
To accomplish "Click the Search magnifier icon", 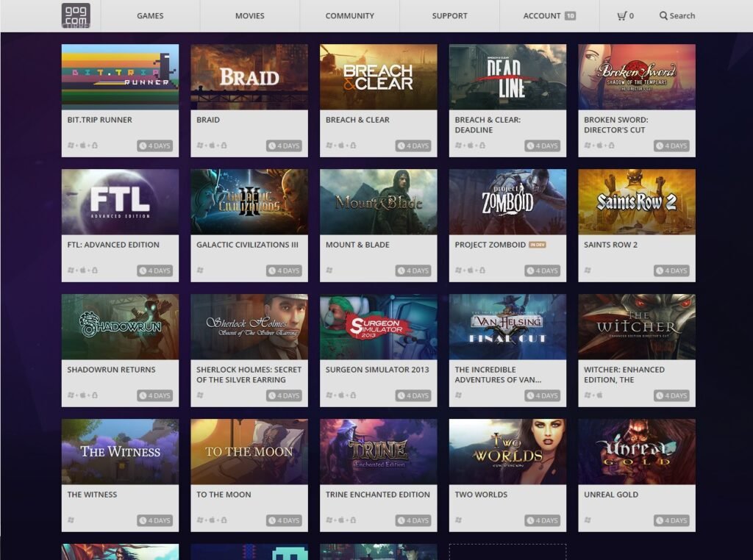I will pos(663,15).
